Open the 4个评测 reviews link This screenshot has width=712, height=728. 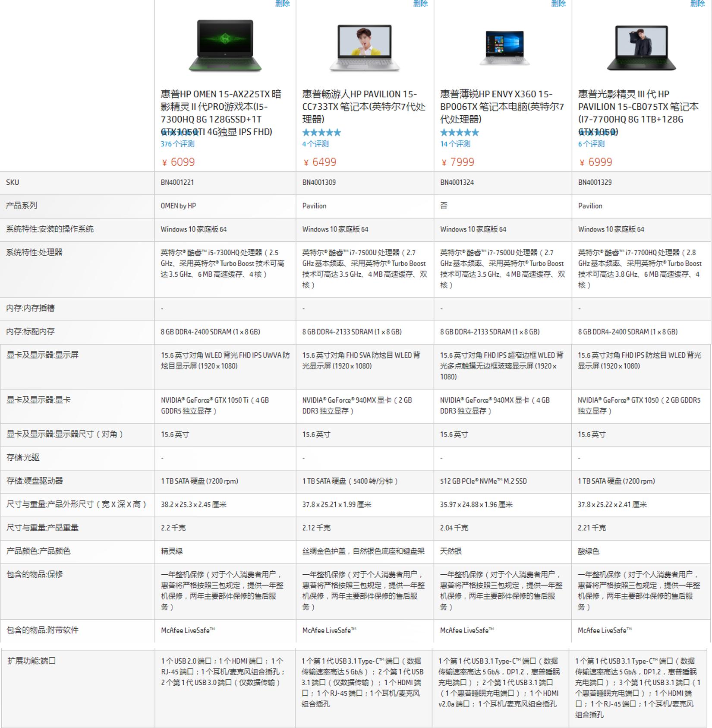315,144
